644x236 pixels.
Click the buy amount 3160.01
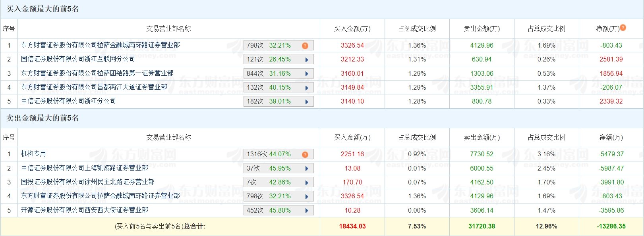(x=352, y=73)
